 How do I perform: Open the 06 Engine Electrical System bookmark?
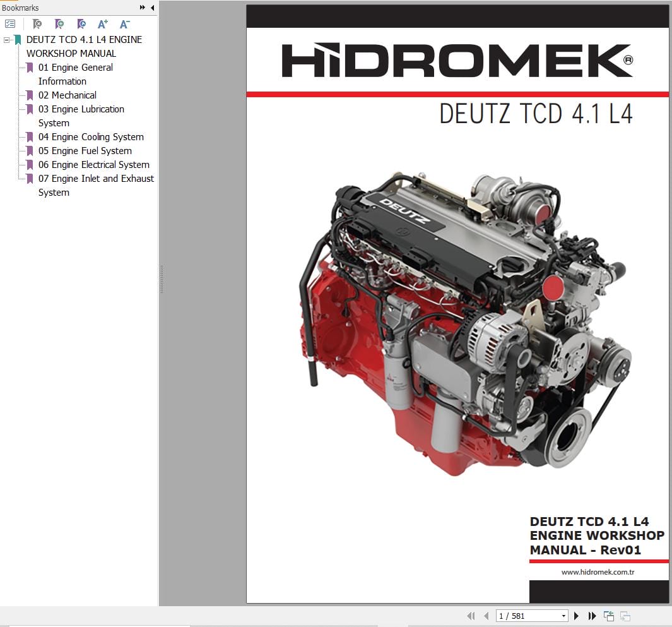tap(94, 164)
